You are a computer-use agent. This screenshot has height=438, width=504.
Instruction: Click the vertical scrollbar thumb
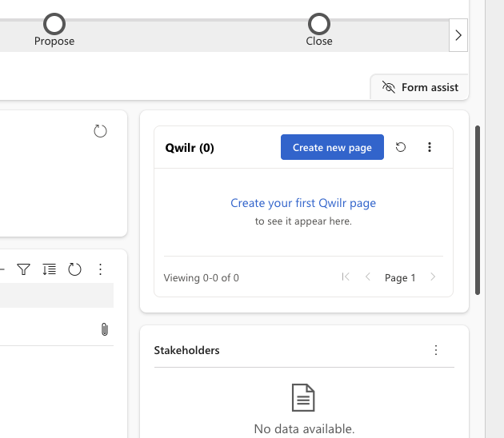coord(478,210)
